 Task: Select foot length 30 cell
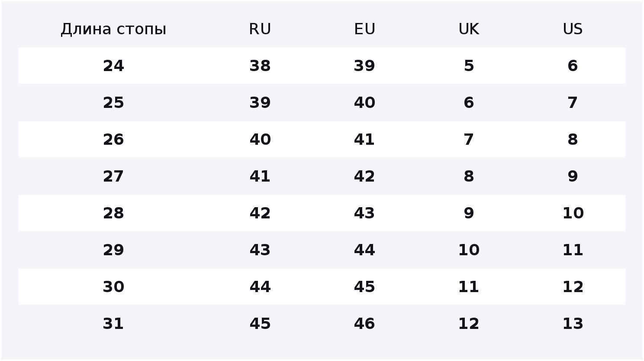(113, 287)
